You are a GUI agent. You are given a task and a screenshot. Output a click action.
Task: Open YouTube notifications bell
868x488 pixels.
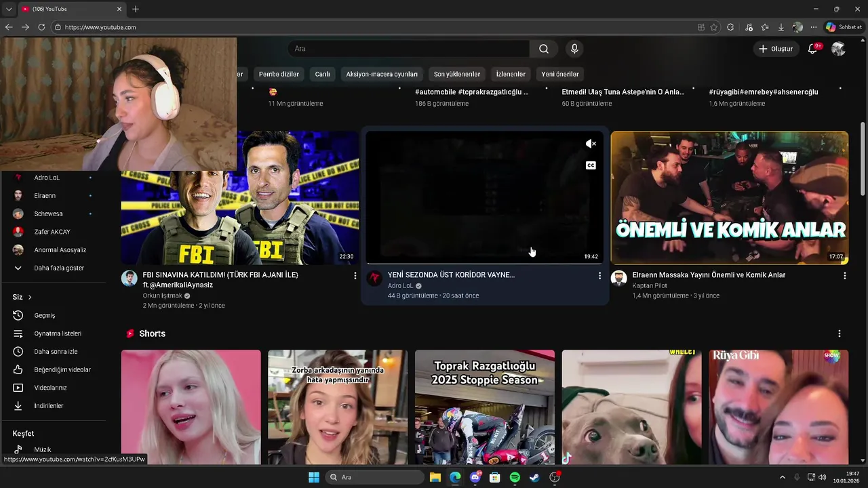pyautogui.click(x=812, y=49)
